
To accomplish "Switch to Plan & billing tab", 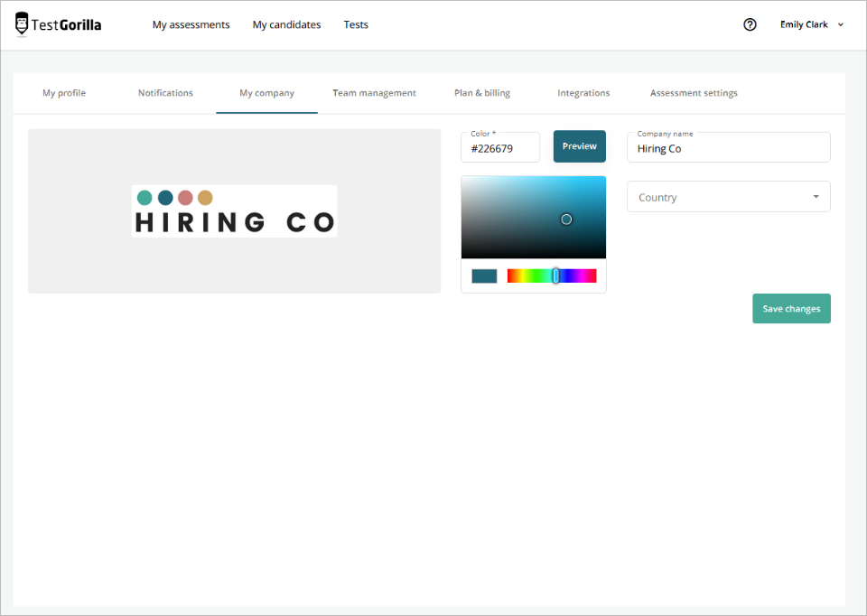I will tap(482, 93).
